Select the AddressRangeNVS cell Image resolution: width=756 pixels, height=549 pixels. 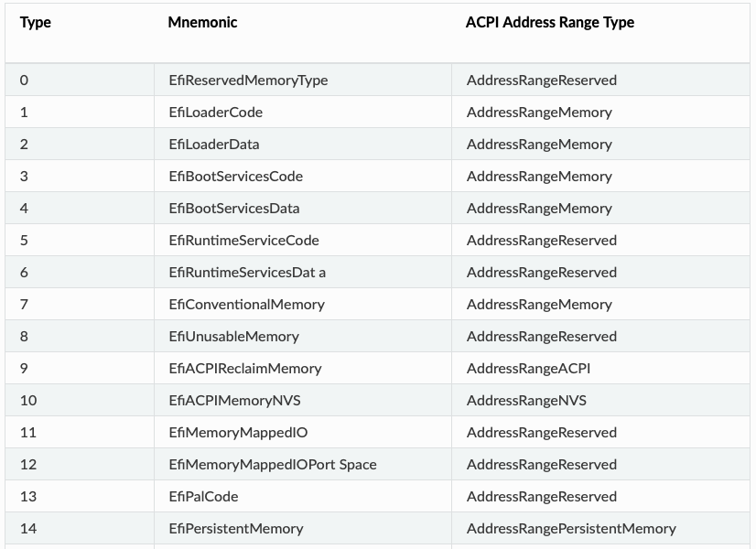pyautogui.click(x=526, y=401)
